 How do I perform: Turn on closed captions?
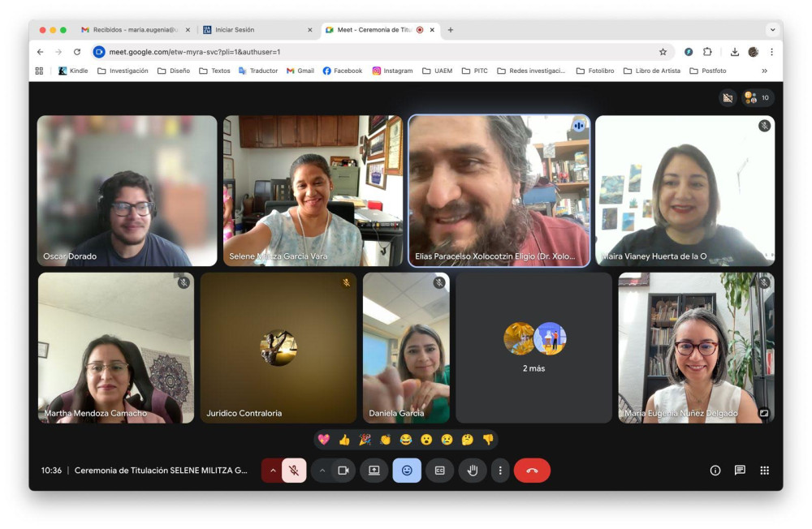(439, 471)
